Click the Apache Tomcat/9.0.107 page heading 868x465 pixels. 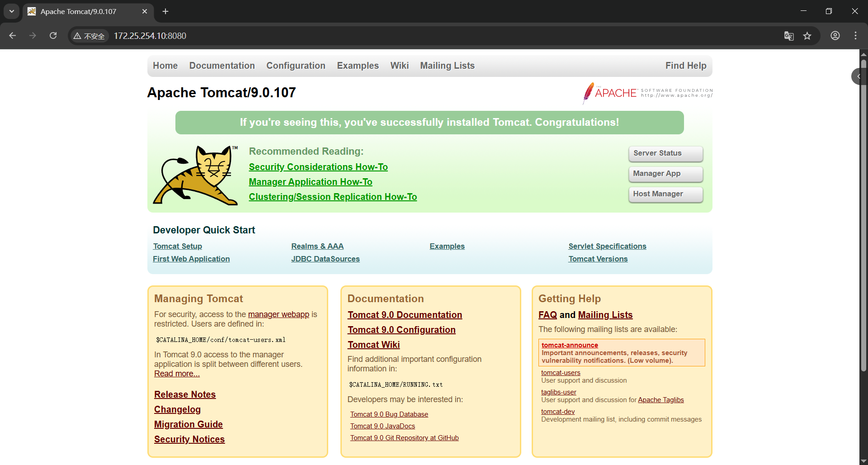pos(222,93)
